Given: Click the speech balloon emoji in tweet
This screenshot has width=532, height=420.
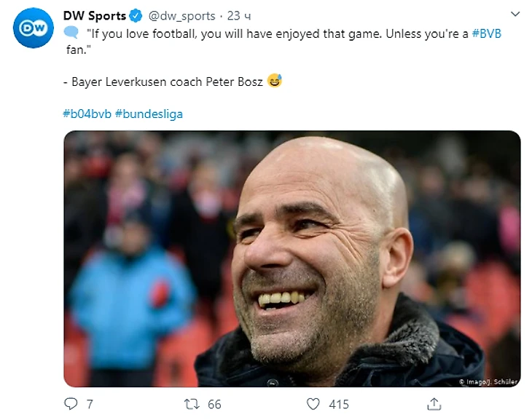Looking at the screenshot, I should [71, 33].
